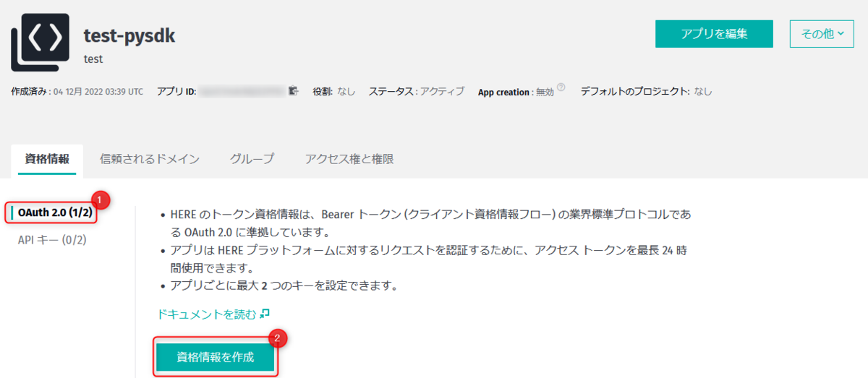
Task: Open the その他 dropdown menu
Action: coord(822,33)
